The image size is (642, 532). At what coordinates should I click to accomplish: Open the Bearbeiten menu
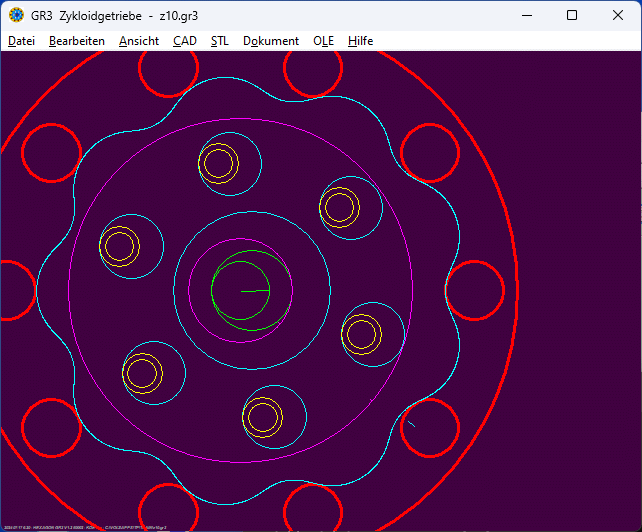point(77,41)
